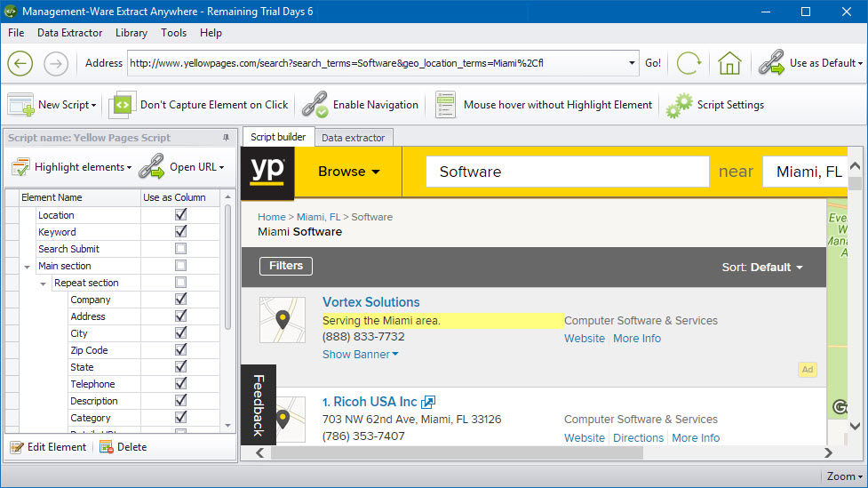Open the Tools menu
Screen dimensions: 868x488
pyautogui.click(x=174, y=33)
